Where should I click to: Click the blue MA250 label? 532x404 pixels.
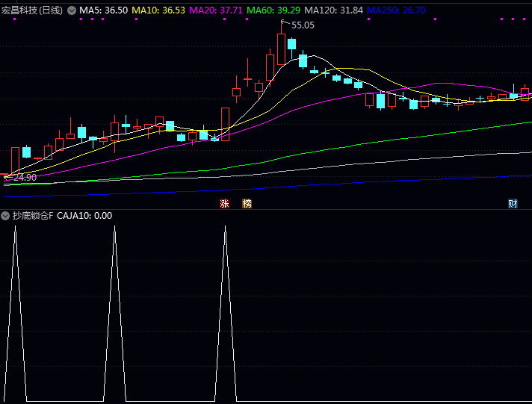pos(396,10)
